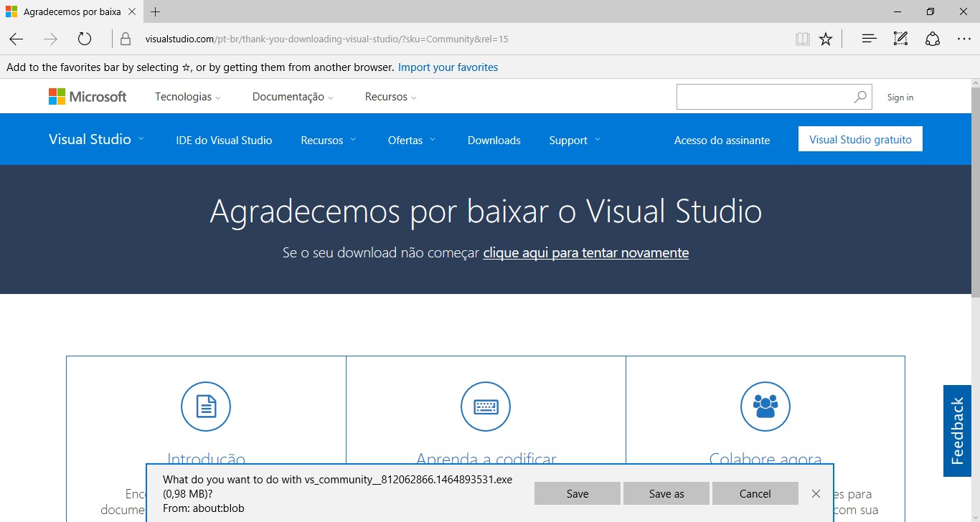Save the vs_community download

coord(578,493)
